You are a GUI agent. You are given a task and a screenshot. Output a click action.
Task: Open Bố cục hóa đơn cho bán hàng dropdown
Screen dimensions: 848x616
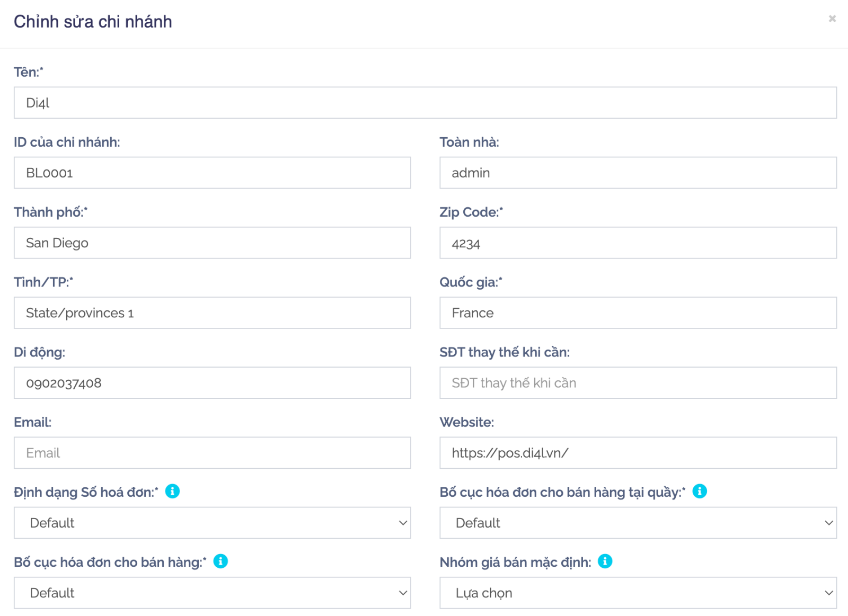(x=212, y=593)
